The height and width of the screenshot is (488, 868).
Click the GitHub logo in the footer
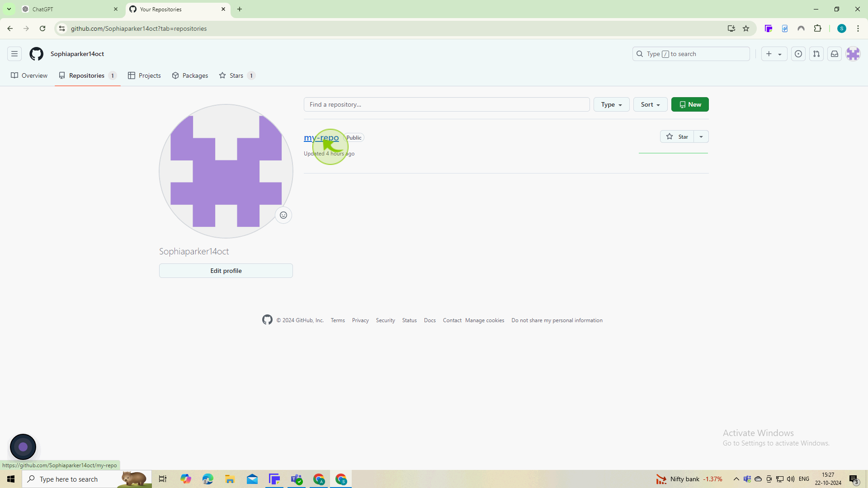click(267, 320)
